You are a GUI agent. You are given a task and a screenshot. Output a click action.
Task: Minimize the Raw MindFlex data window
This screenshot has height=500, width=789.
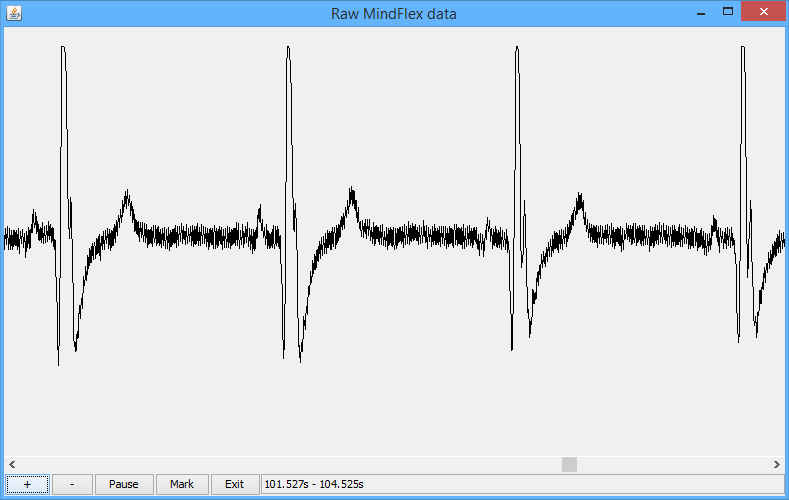(x=701, y=13)
